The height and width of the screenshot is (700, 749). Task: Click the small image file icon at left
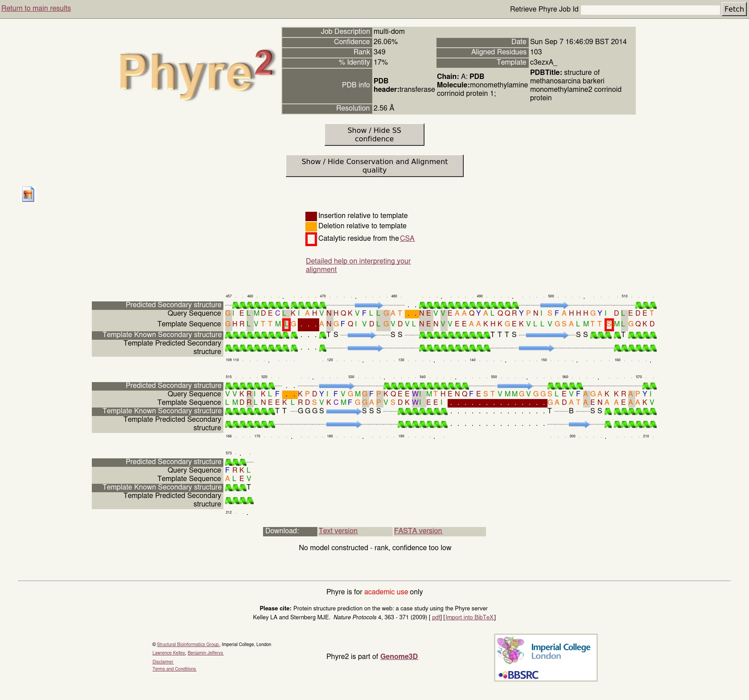[x=28, y=194]
